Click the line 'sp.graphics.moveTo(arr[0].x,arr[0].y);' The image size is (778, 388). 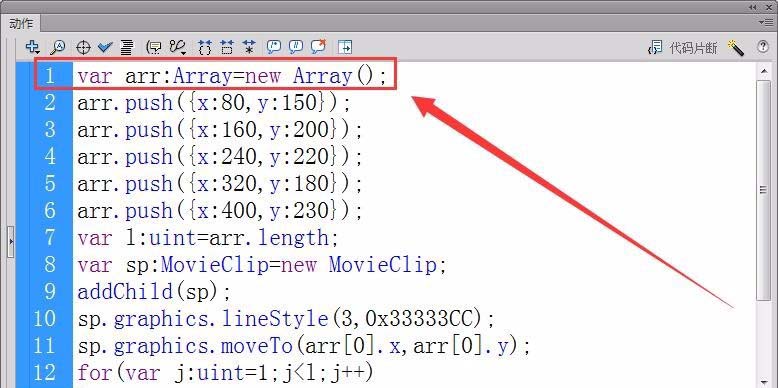[x=304, y=345]
